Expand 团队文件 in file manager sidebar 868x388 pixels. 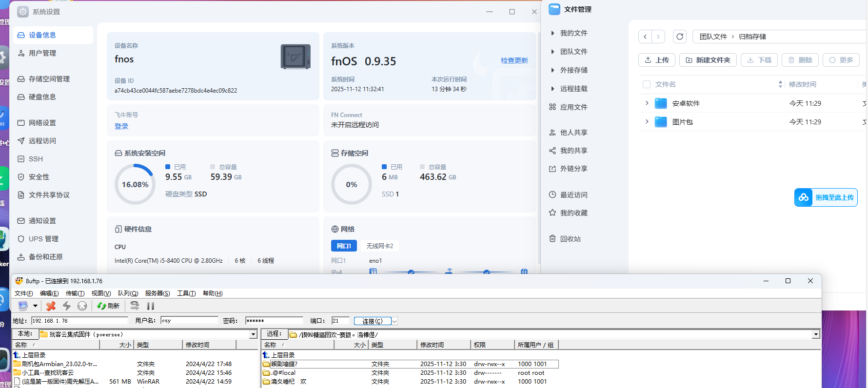pos(552,52)
